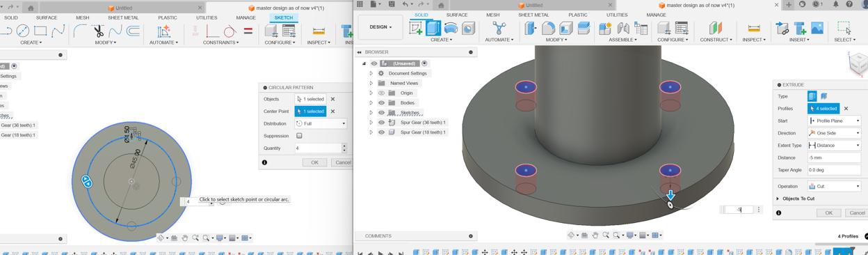This screenshot has width=868, height=255.
Task: Click the Quantity field showing 4
Action: pos(318,148)
